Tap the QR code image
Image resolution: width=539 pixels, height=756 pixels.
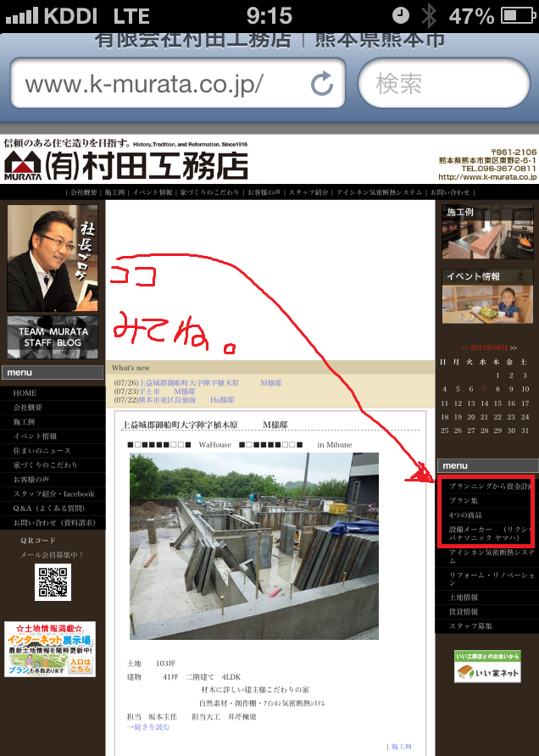[x=53, y=583]
